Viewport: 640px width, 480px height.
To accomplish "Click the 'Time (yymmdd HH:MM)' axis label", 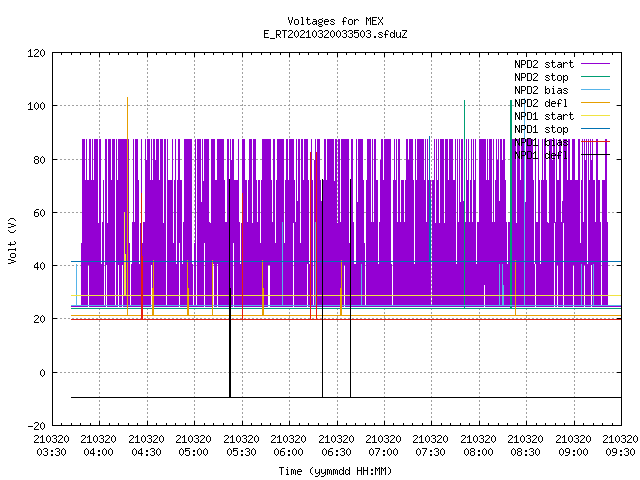I will tap(335, 471).
